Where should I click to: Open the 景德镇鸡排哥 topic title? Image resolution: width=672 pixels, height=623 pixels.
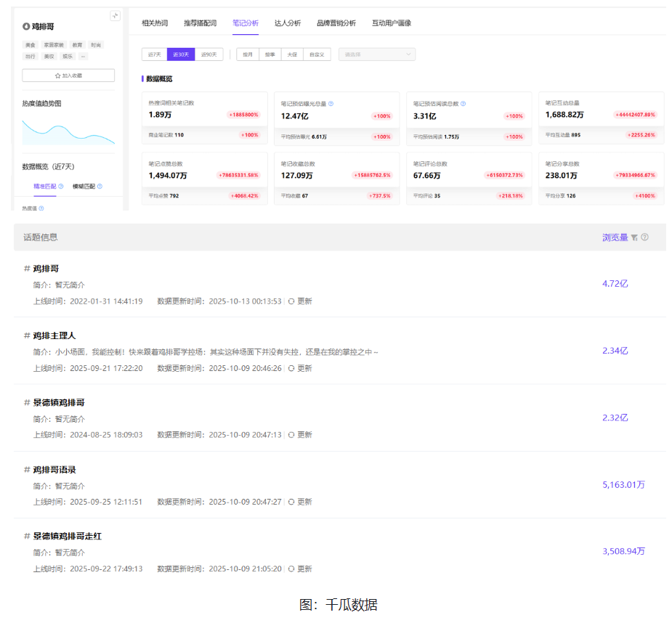tap(59, 402)
